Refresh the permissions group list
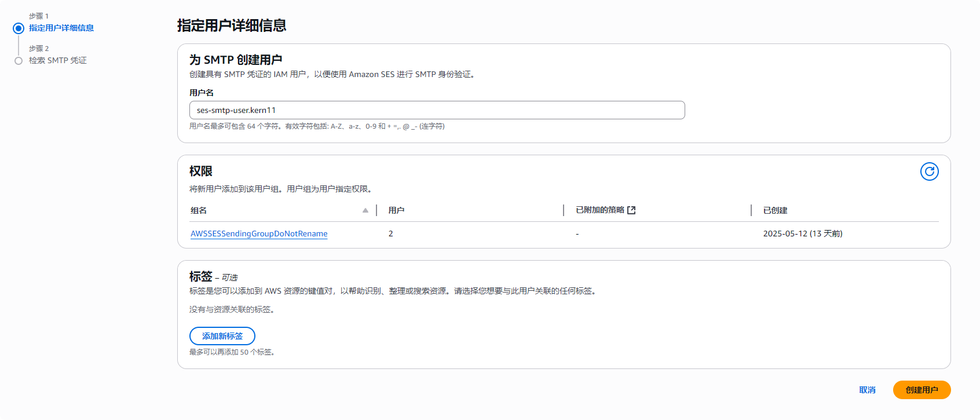The height and width of the screenshot is (420, 980). point(929,171)
